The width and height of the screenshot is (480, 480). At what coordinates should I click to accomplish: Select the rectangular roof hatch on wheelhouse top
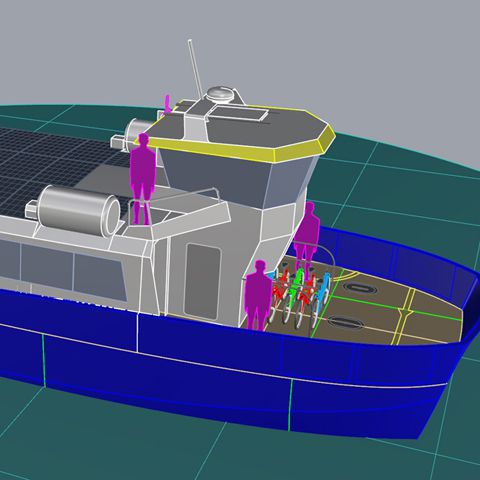(x=238, y=113)
